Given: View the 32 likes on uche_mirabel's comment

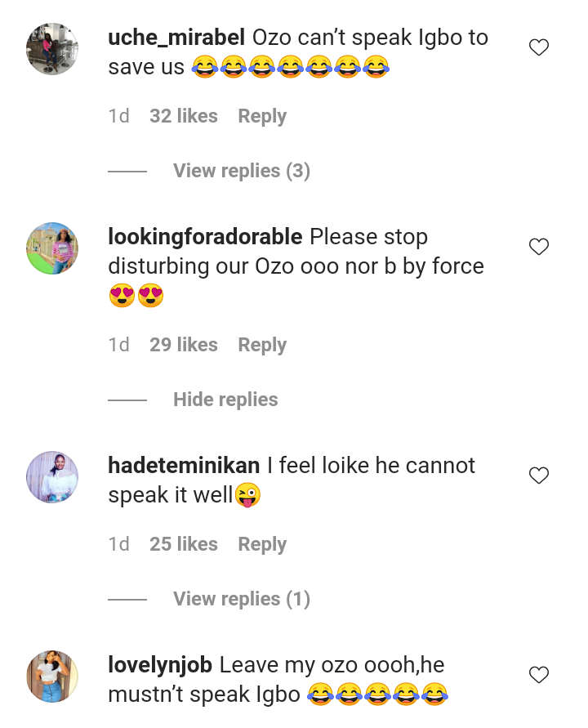Looking at the screenshot, I should [184, 116].
